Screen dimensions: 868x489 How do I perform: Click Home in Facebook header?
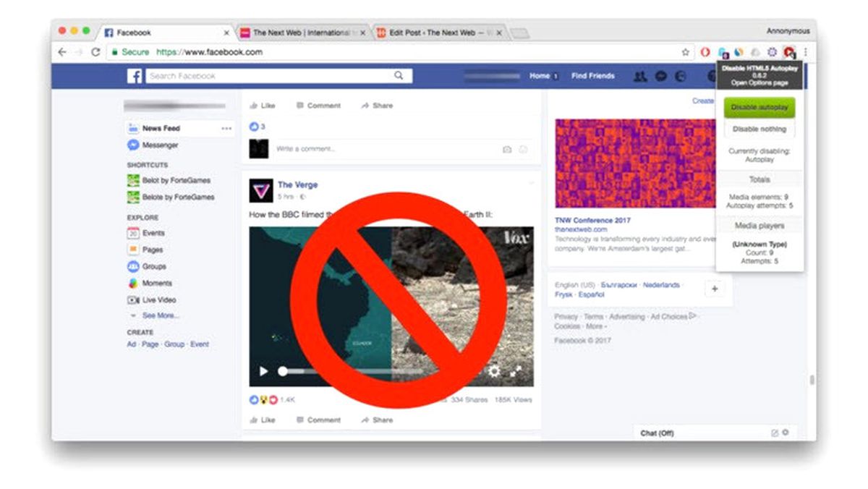[x=540, y=76]
